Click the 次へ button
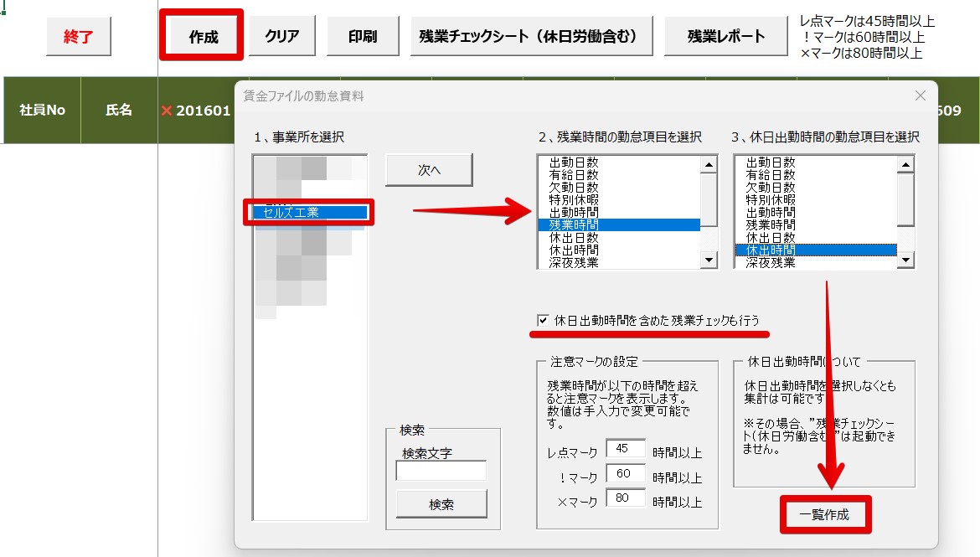 tap(429, 170)
